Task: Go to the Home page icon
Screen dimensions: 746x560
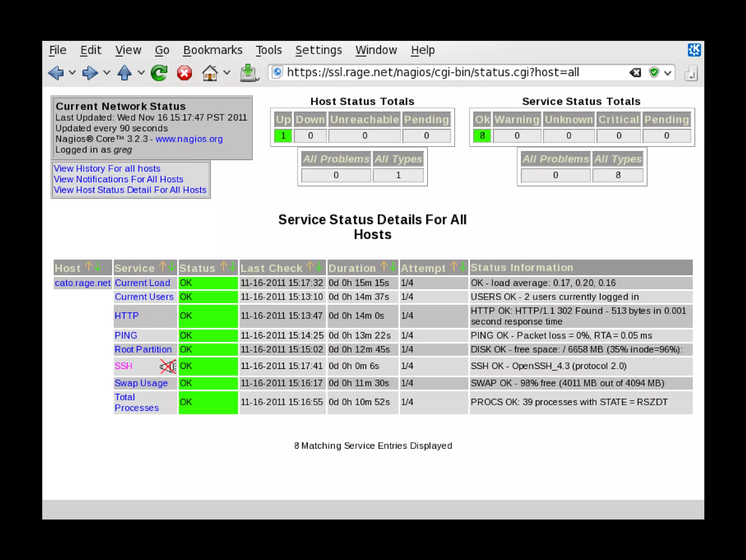Action: (210, 73)
